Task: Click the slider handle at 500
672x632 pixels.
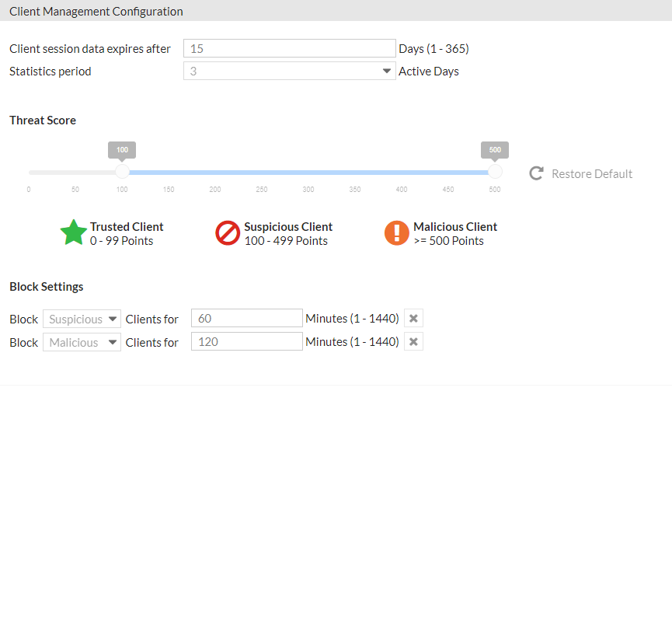Action: tap(495, 172)
